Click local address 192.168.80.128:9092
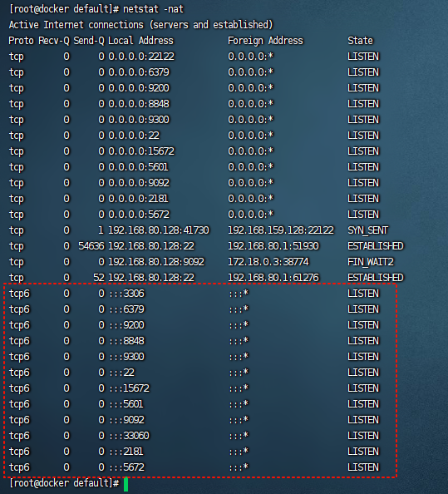Screen dimensions: 448x494 pyautogui.click(x=156, y=262)
